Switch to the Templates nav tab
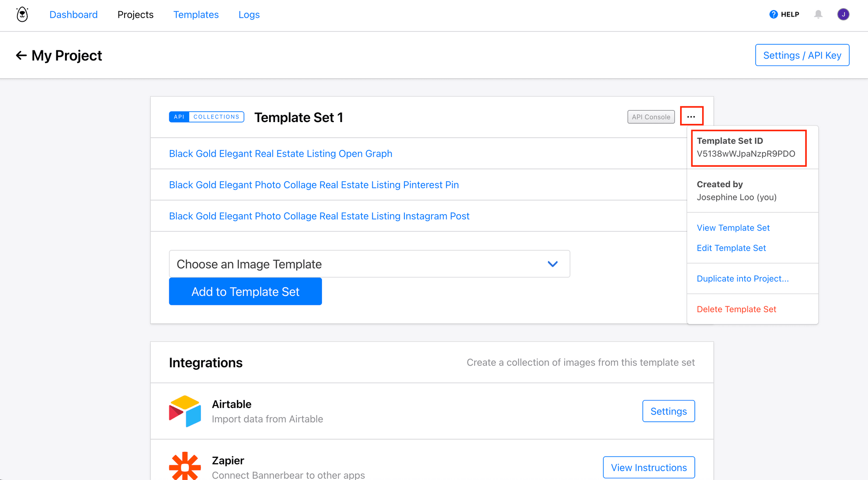This screenshot has height=480, width=868. pos(196,15)
